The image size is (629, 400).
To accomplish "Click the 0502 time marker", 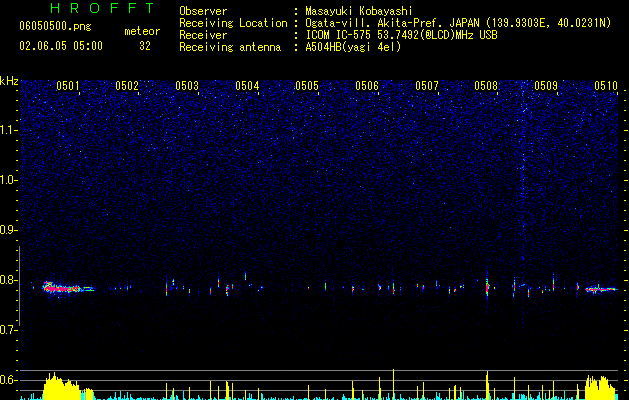I will tap(127, 86).
